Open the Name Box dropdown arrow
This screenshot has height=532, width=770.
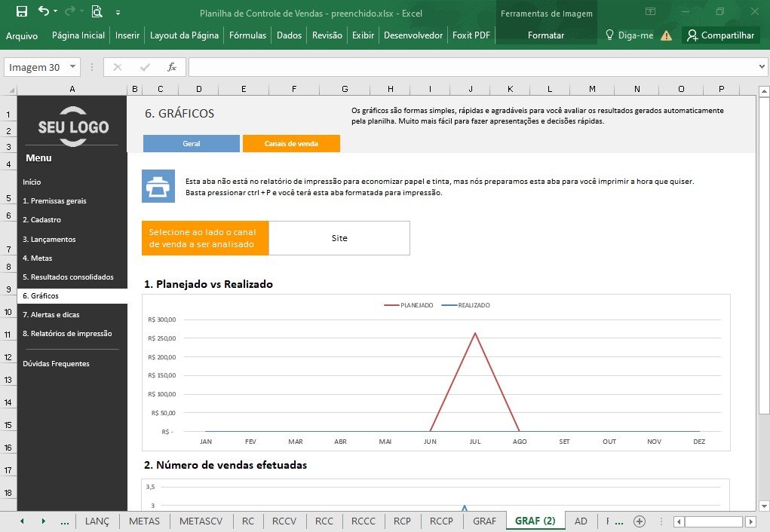tap(72, 67)
